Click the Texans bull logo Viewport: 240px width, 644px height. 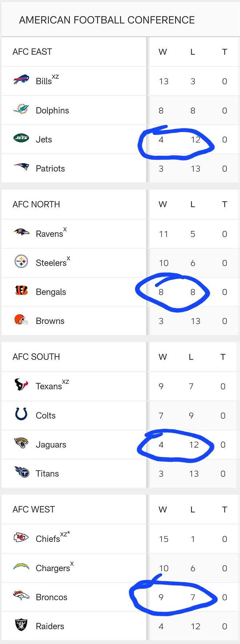click(x=21, y=385)
